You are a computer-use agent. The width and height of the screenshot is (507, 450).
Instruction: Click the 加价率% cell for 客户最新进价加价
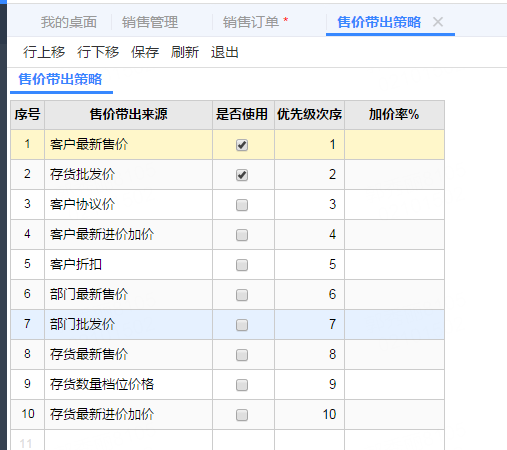pos(394,235)
